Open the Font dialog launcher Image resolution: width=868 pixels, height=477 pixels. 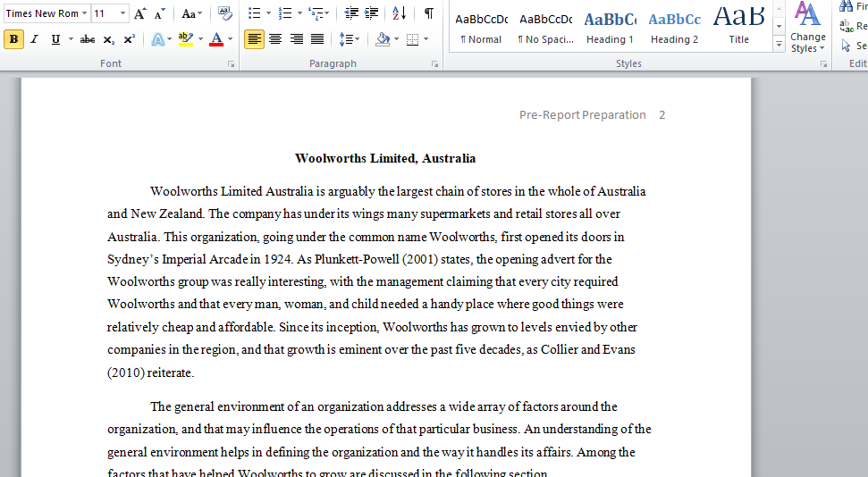pos(231,64)
